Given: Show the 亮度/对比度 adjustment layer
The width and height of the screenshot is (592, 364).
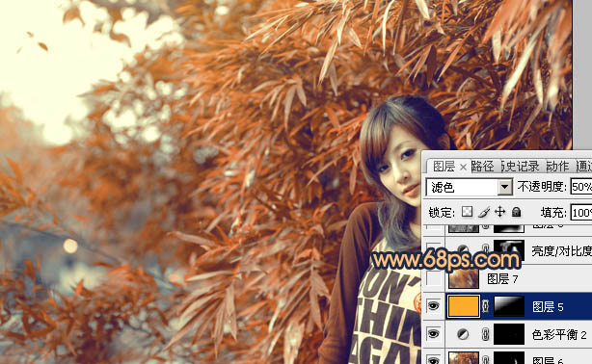Looking at the screenshot, I should pyautogui.click(x=433, y=249).
